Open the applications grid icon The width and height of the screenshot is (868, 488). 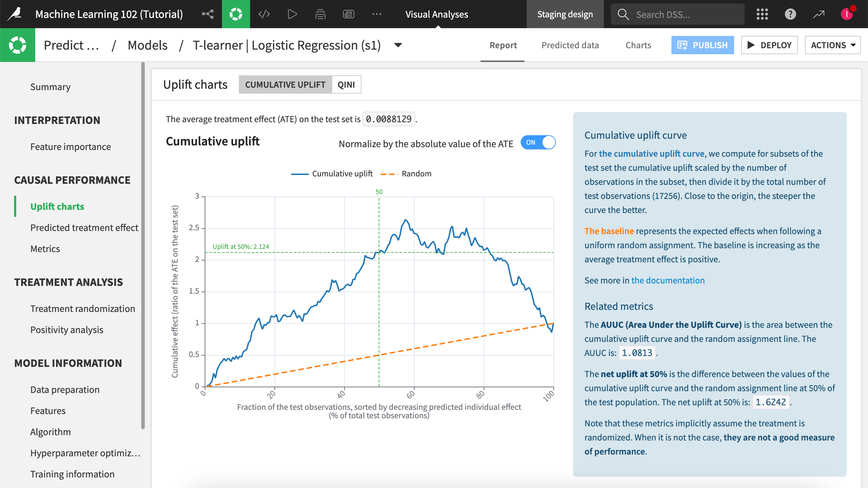(762, 14)
